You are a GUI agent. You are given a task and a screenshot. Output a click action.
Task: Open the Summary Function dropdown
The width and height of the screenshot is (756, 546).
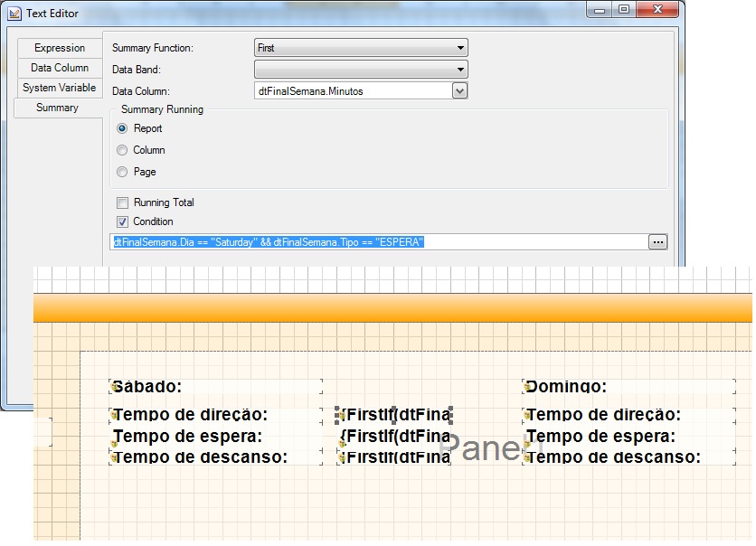[361, 48]
